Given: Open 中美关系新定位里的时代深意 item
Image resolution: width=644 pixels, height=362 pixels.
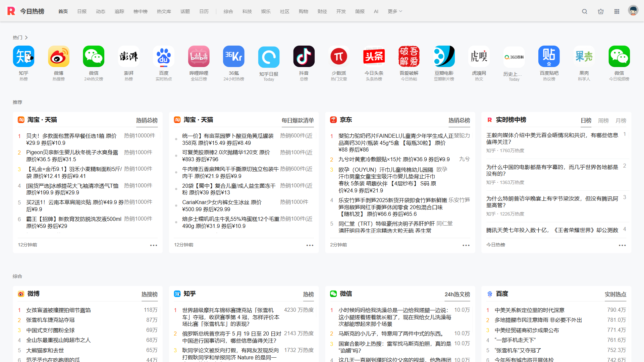Looking at the screenshot, I should (530, 310).
